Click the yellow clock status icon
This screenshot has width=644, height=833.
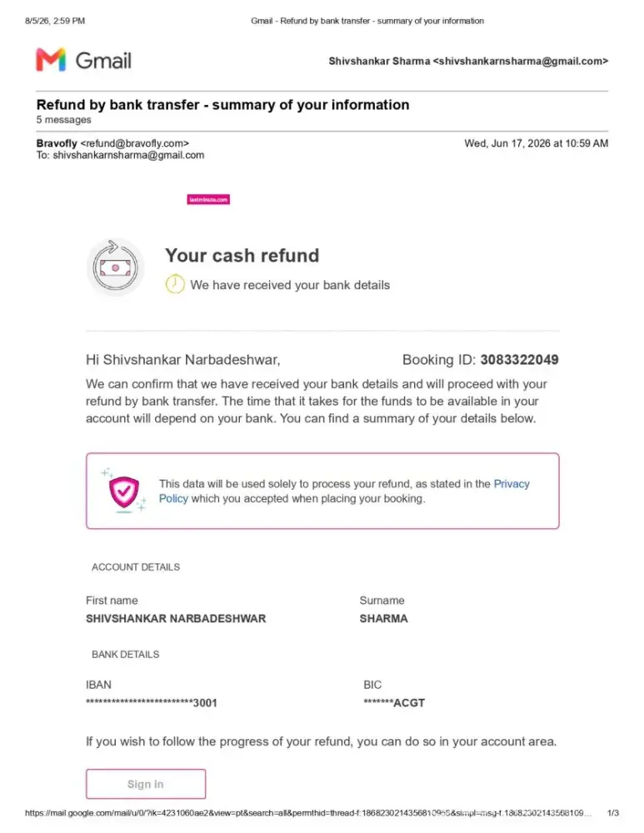point(175,284)
